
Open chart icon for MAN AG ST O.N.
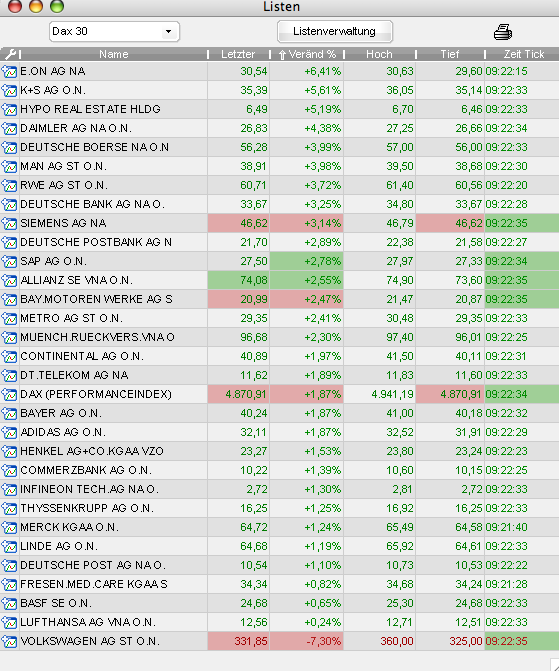coord(9,166)
